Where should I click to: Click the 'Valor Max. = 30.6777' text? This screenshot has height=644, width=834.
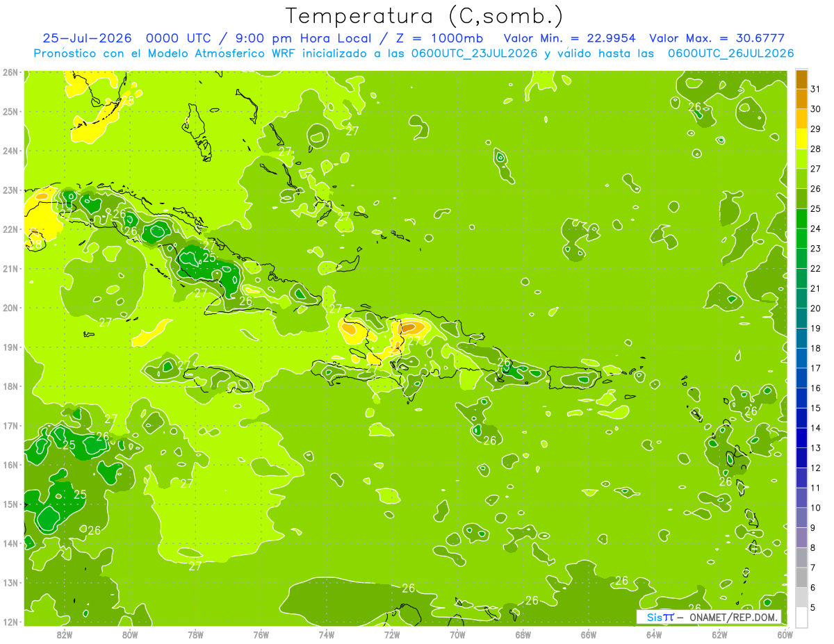pyautogui.click(x=717, y=38)
